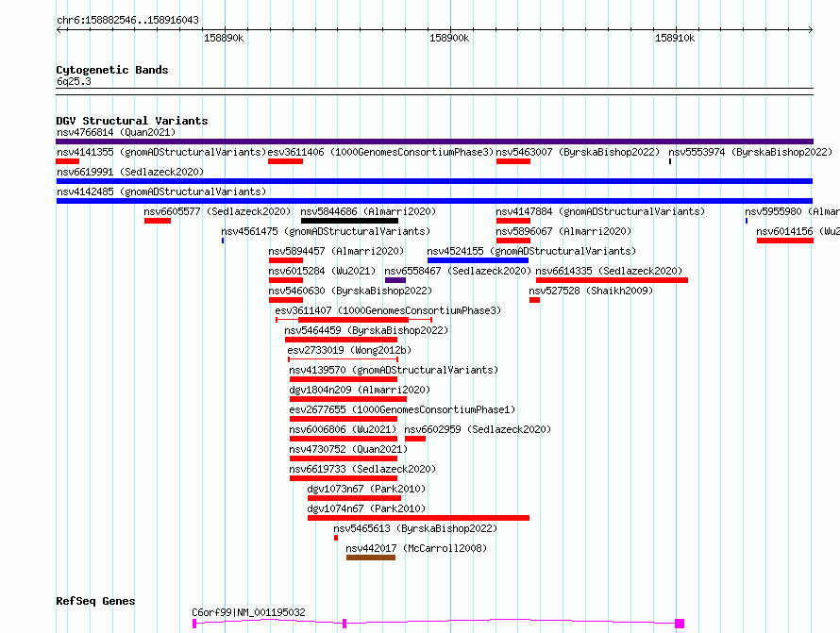This screenshot has height=633, width=840.
Task: Click esv3611406 1000GenomesConsortiumPhase3 label
Action: [380, 152]
